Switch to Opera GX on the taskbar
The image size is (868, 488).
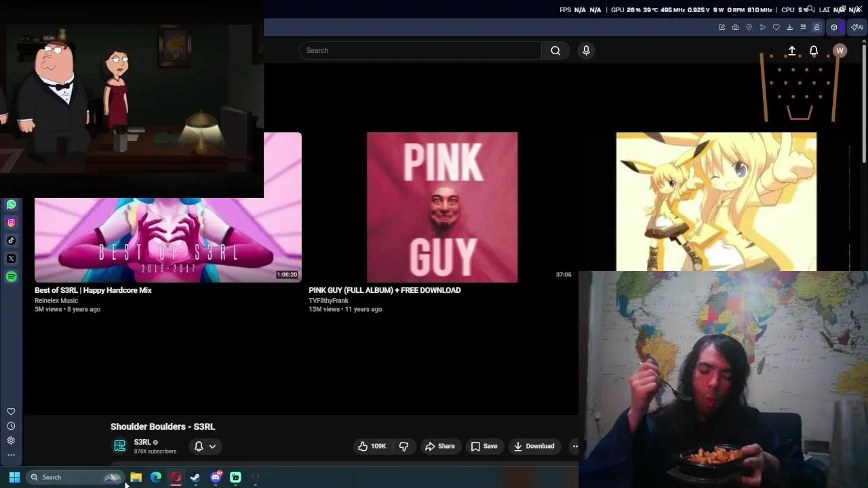(176, 477)
